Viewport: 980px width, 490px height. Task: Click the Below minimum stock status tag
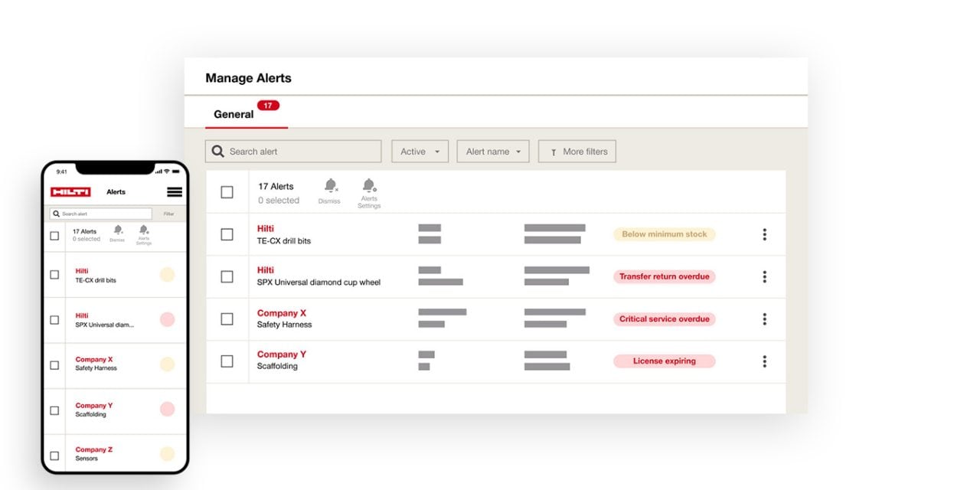click(x=665, y=234)
